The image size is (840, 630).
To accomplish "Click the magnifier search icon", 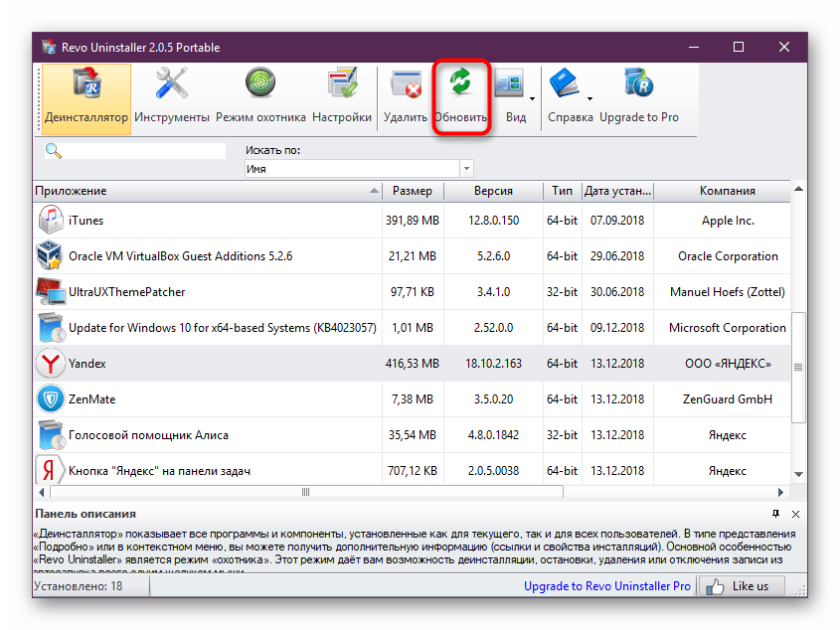I will click(x=53, y=151).
